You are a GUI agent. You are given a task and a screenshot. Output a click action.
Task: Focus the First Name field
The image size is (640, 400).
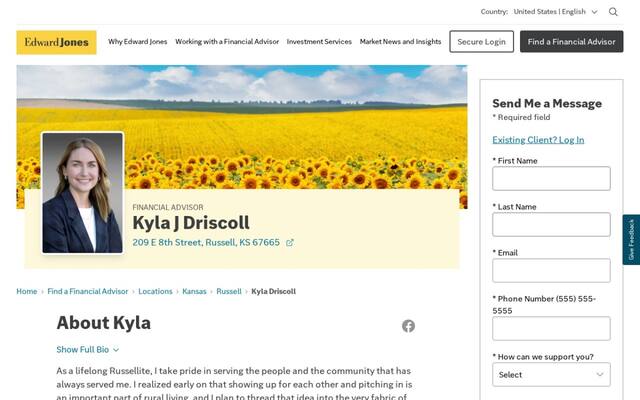pos(551,178)
